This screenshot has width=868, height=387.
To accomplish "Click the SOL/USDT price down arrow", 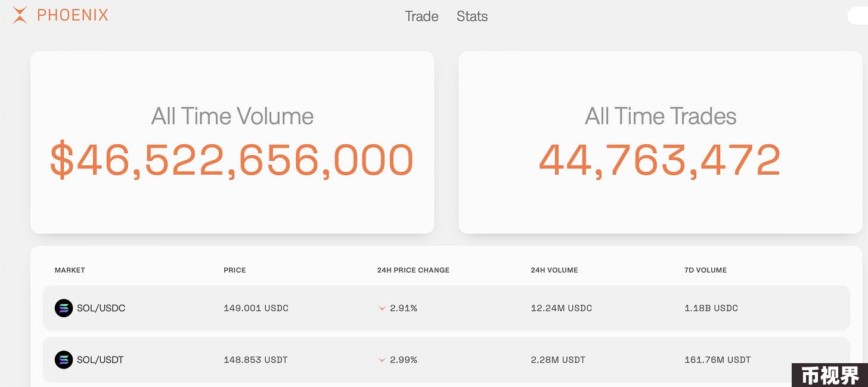I will (x=382, y=360).
